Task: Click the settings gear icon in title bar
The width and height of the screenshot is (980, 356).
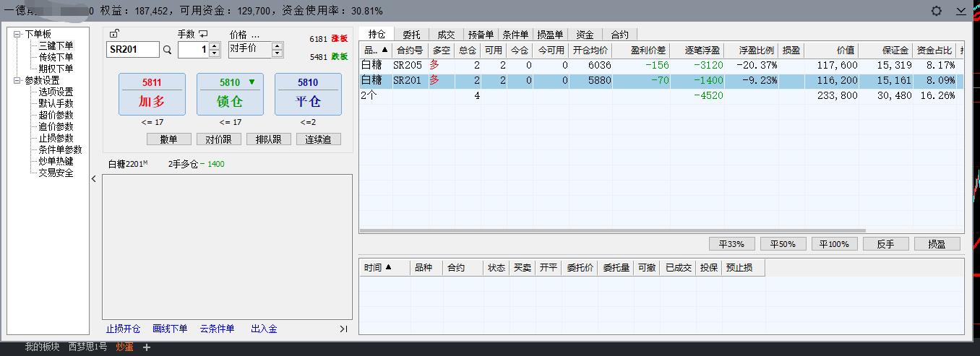Action: point(937,11)
